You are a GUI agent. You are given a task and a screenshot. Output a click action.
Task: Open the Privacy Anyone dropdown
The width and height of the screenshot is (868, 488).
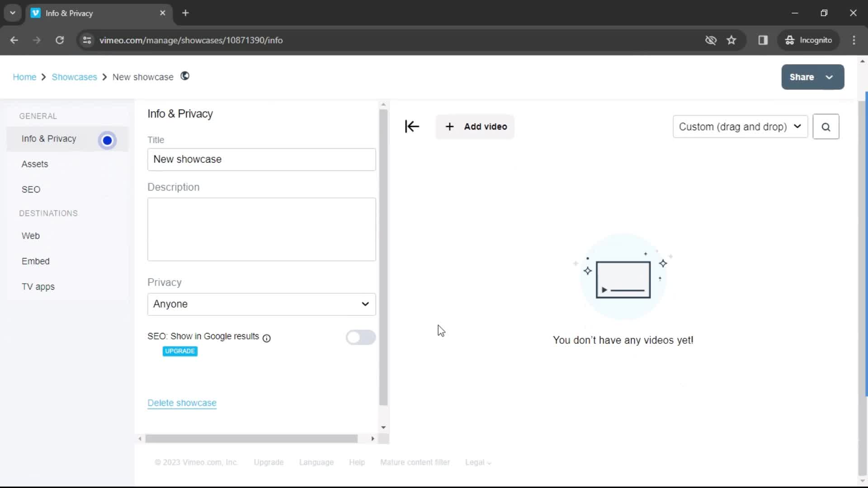[x=261, y=304]
